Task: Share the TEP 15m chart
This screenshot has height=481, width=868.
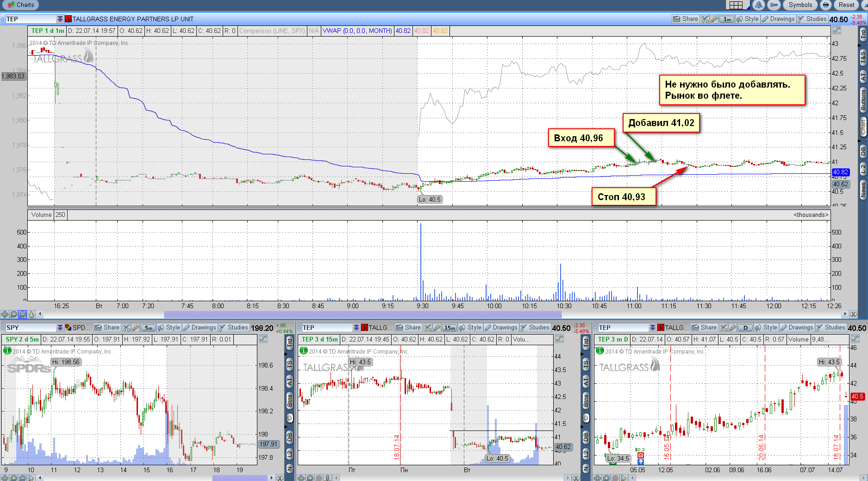Action: point(408,328)
